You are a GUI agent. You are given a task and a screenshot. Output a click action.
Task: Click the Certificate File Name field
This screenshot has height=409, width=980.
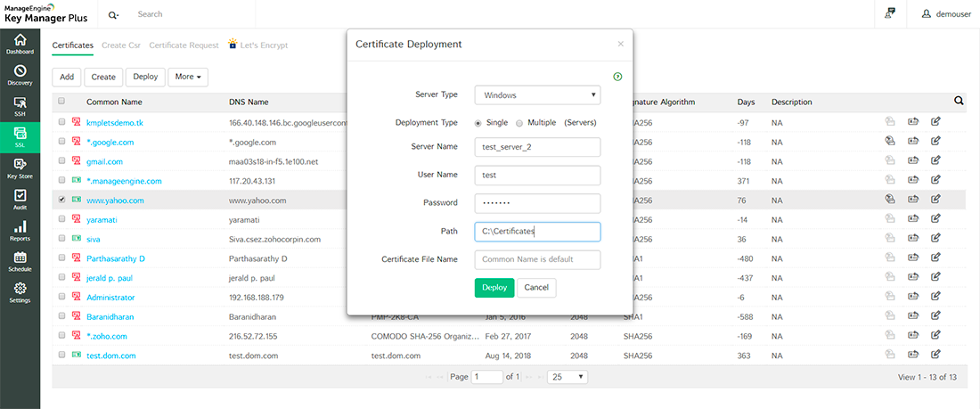(537, 259)
